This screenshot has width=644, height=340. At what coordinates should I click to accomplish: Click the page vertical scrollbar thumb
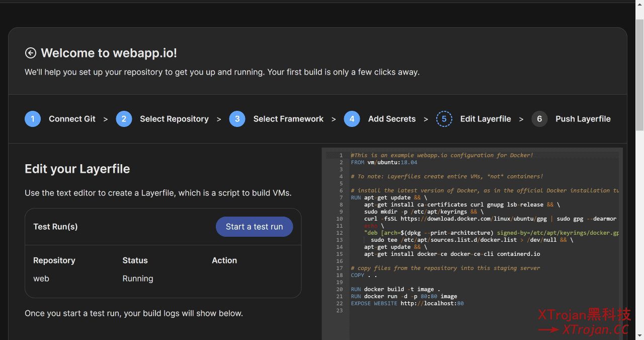point(639,76)
